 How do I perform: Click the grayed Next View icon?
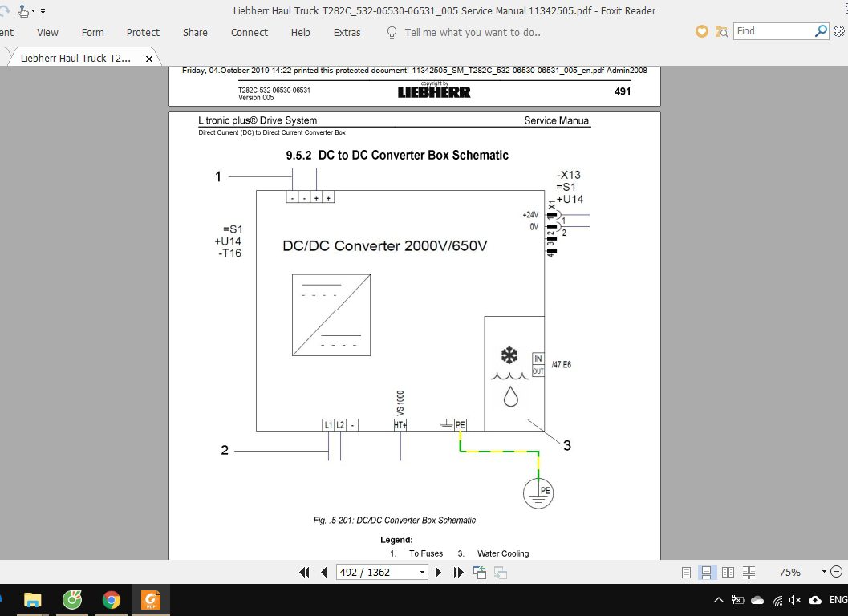pyautogui.click(x=501, y=572)
